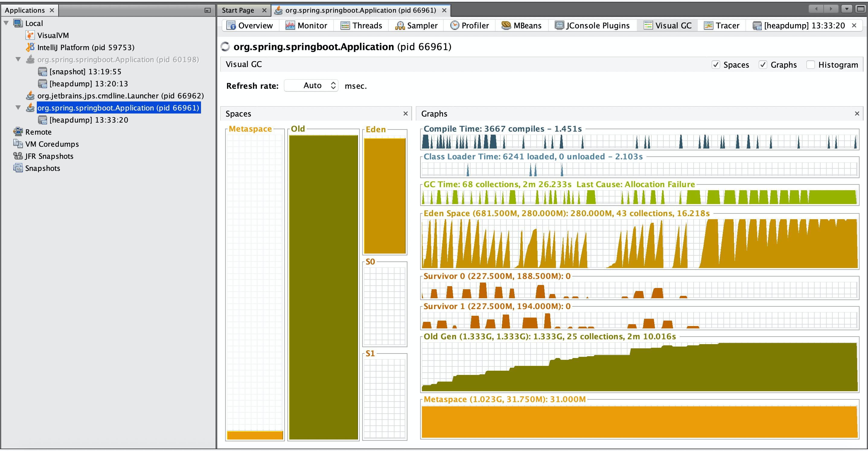Image resolution: width=868 pixels, height=451 pixels.
Task: Click the Eden space usage bar
Action: 385,196
